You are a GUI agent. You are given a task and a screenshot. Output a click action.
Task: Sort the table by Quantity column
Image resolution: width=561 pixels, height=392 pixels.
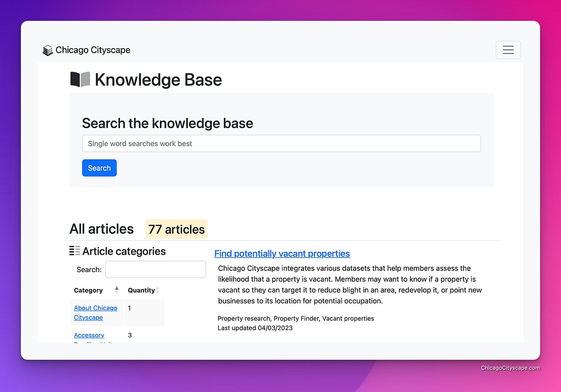144,290
